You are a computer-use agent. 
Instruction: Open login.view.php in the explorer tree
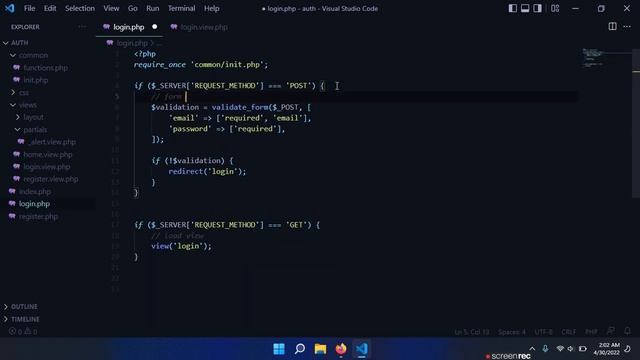pyautogui.click(x=47, y=167)
